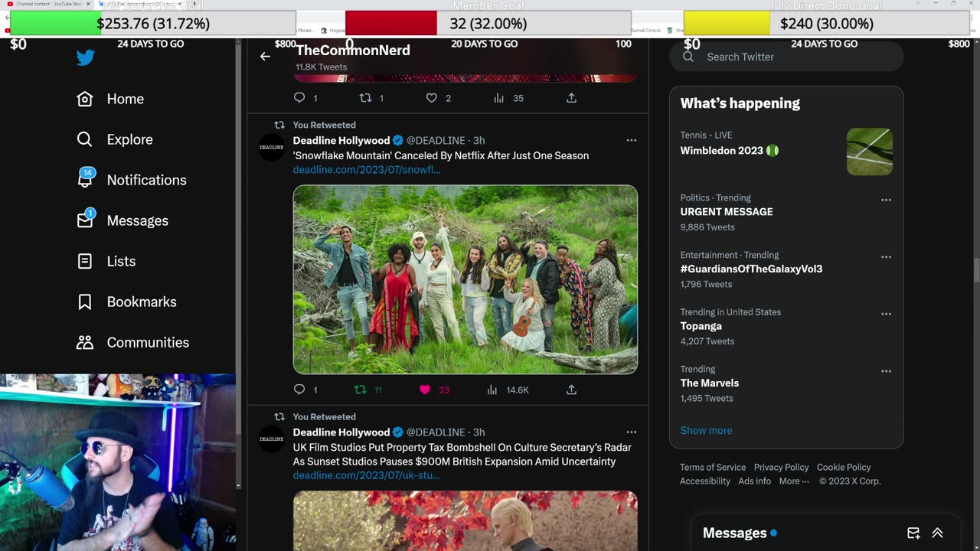
Task: Click the Notifications bell icon
Action: (x=85, y=180)
